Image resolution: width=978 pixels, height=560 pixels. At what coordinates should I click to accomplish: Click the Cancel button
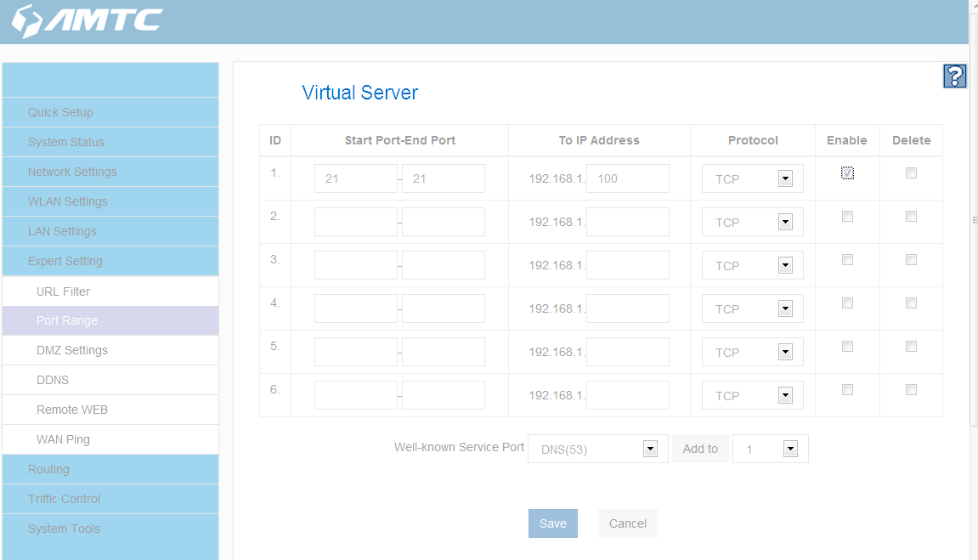627,523
